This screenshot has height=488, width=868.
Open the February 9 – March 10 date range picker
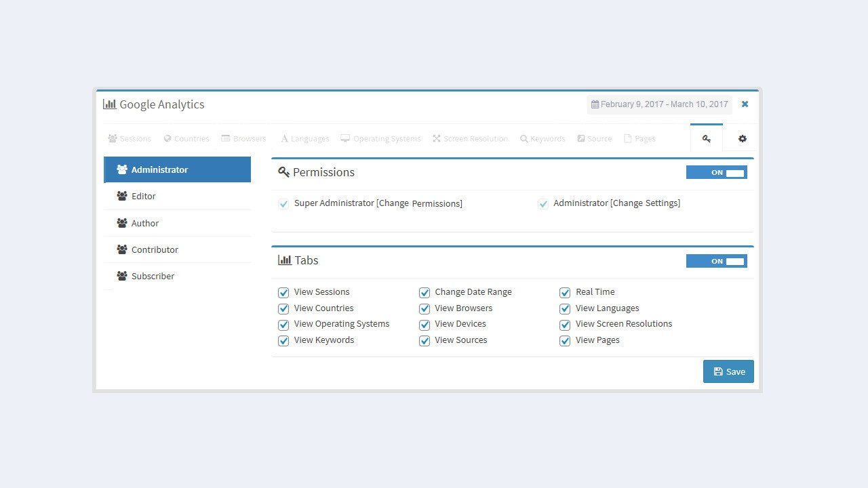(x=659, y=104)
